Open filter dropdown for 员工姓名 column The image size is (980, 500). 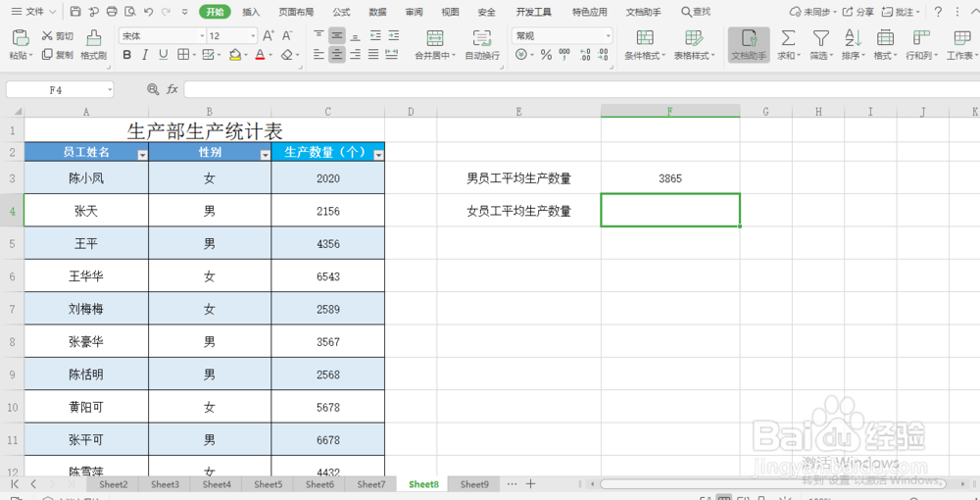click(142, 155)
